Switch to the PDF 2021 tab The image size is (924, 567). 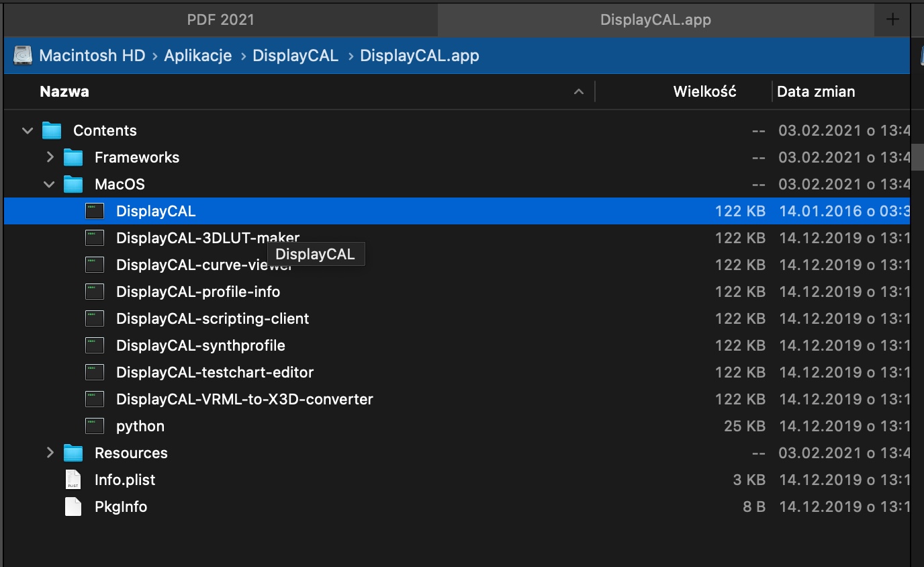tap(221, 19)
